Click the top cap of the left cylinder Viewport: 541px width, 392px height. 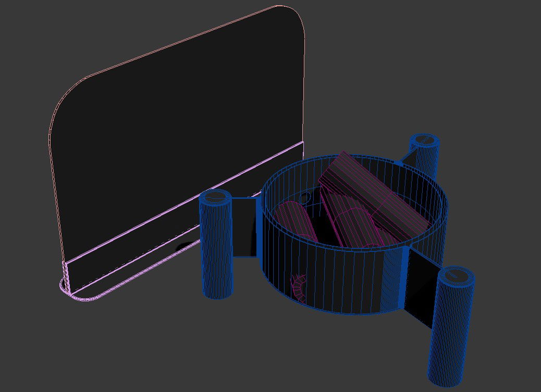coord(216,197)
